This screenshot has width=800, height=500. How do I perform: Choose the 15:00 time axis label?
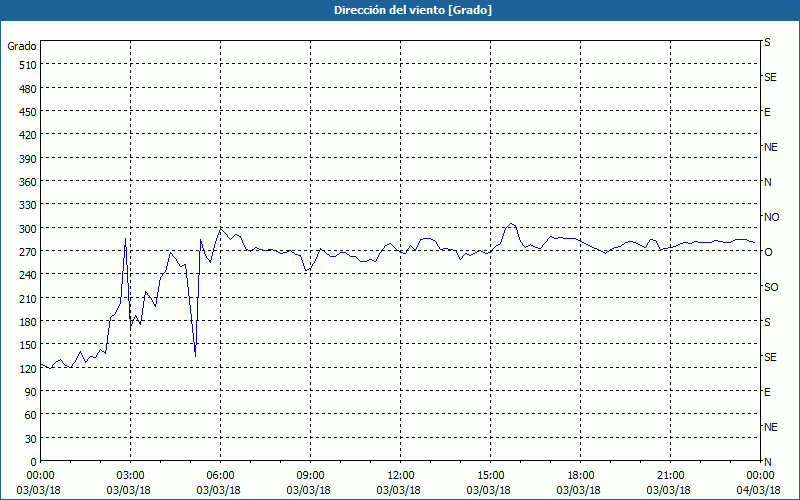tap(490, 476)
